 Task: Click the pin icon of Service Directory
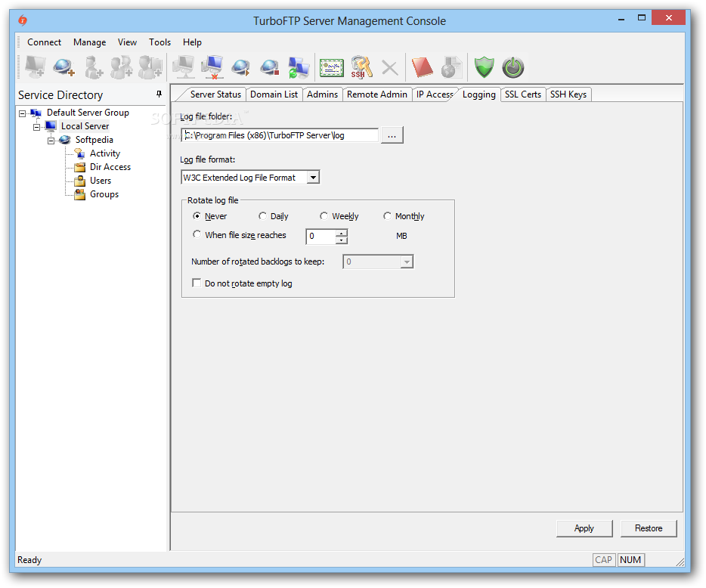click(x=159, y=94)
